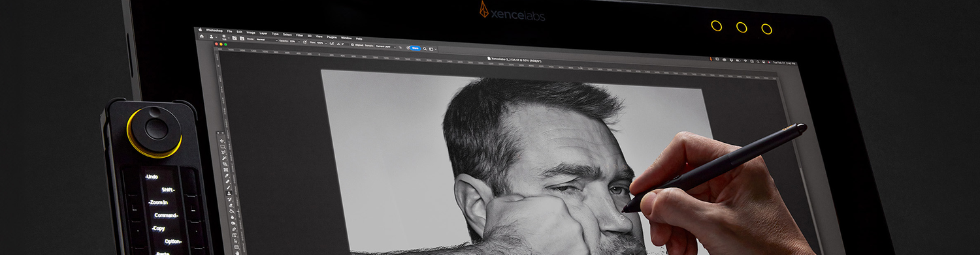The height and width of the screenshot is (255, 980).
Task: Open the File menu
Action: [x=229, y=31]
